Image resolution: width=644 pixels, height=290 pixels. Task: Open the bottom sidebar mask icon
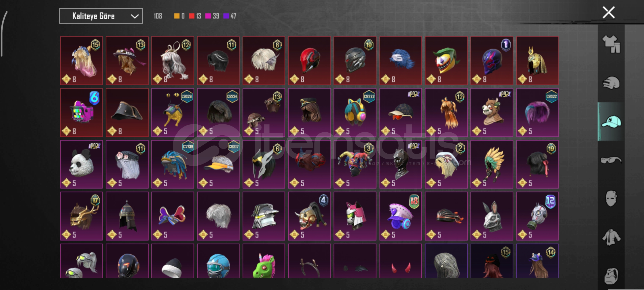(611, 276)
